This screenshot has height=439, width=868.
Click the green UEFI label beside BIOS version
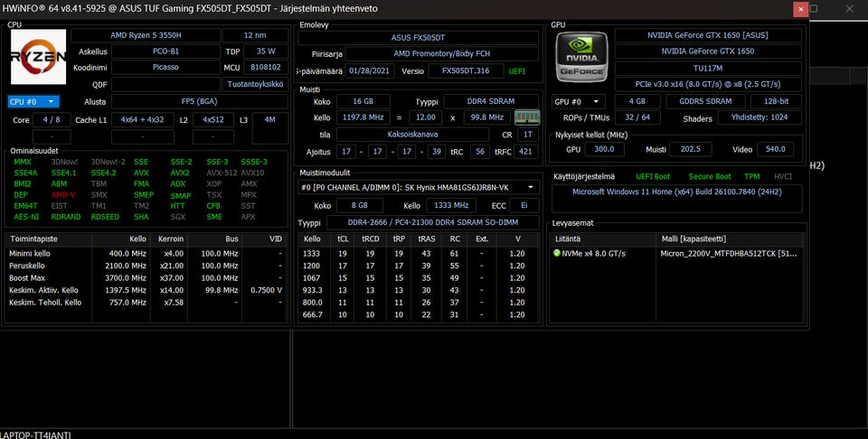[x=517, y=70]
